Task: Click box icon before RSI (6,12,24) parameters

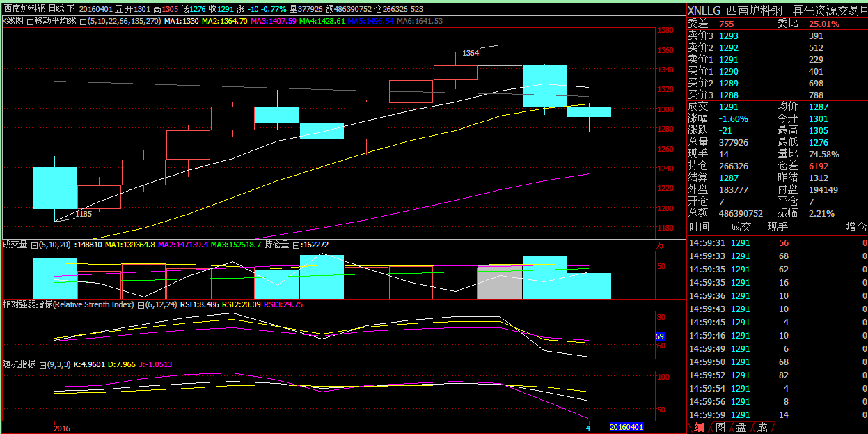Action: pos(140,304)
